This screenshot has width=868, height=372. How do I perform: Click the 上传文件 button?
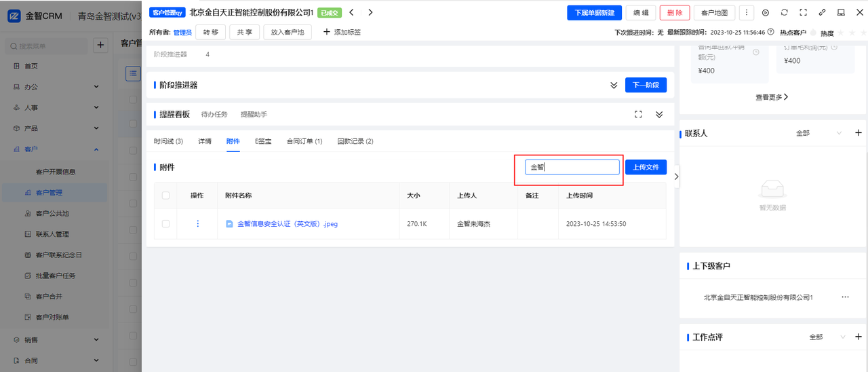click(646, 167)
